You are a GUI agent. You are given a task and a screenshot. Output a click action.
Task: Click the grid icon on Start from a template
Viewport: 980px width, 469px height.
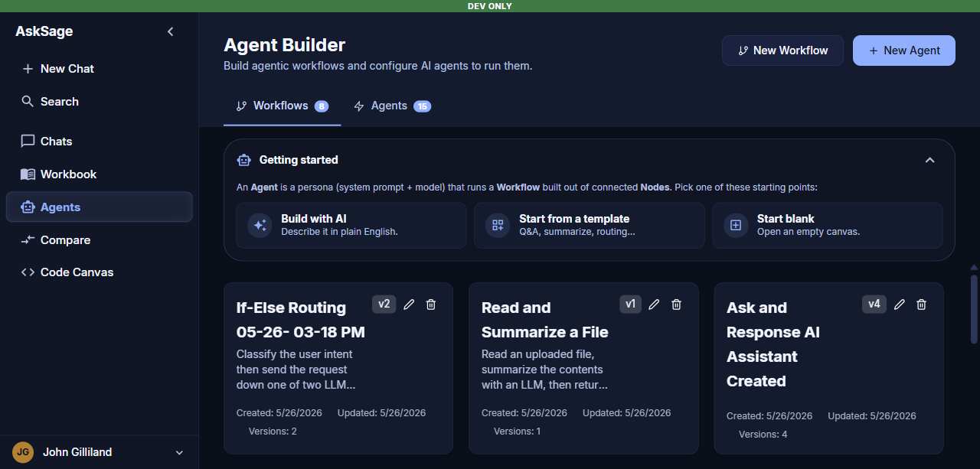pyautogui.click(x=498, y=225)
